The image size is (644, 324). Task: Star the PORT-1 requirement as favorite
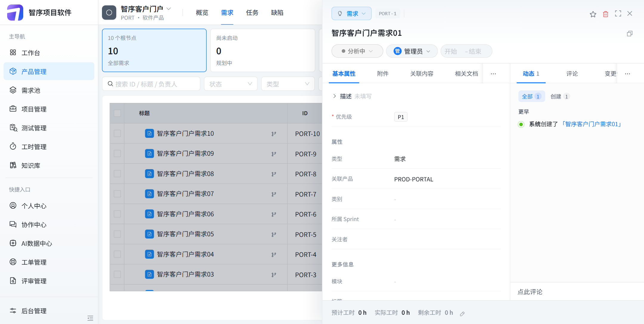coord(593,14)
